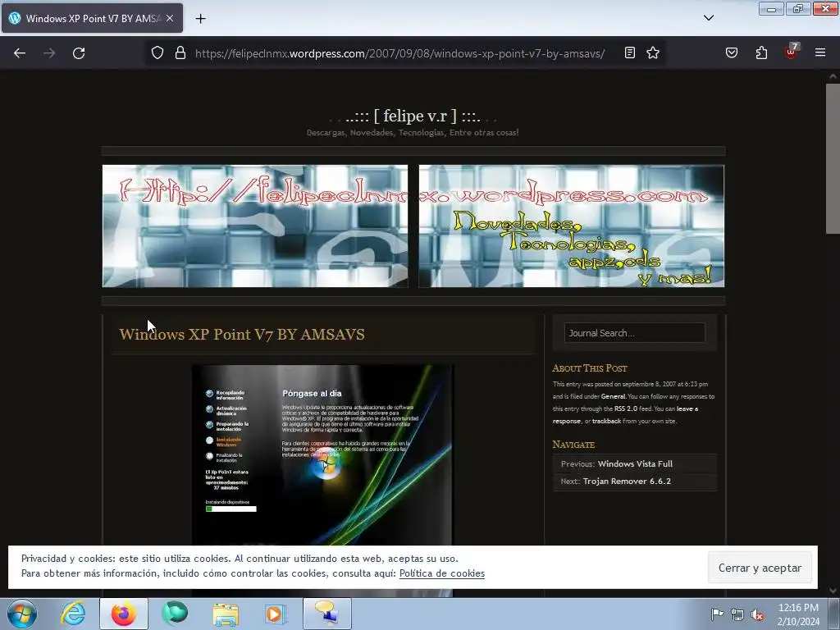Click the trackback link
This screenshot has height=630, width=840.
[x=606, y=421]
